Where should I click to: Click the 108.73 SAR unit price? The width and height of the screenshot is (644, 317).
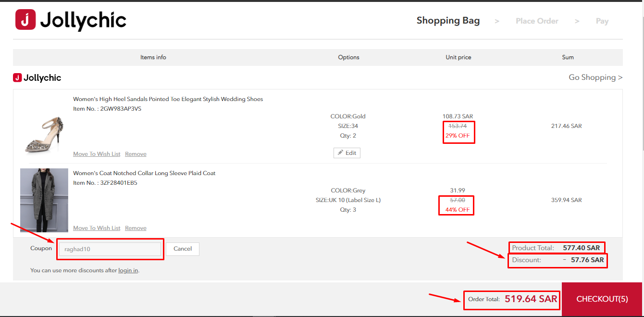point(458,116)
